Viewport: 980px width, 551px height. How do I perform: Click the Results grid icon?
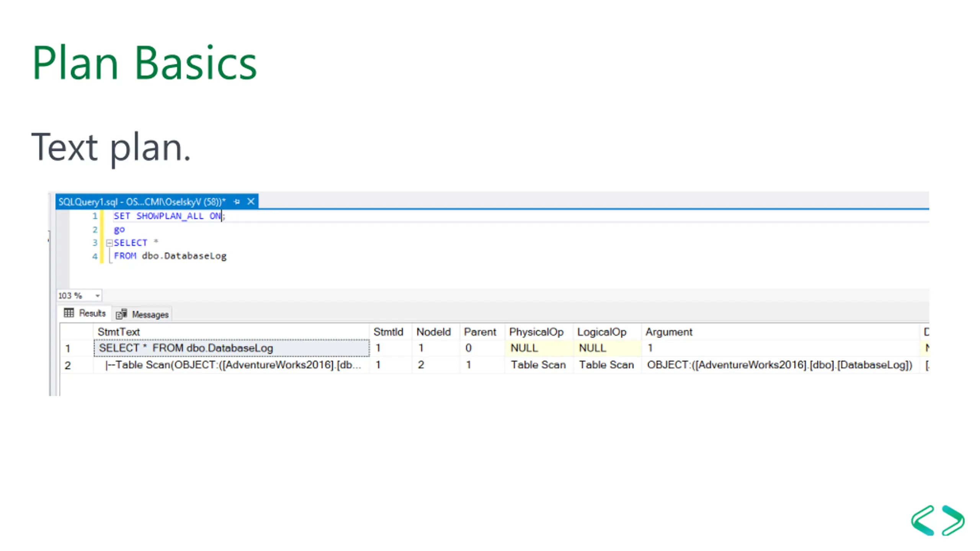[x=69, y=313]
